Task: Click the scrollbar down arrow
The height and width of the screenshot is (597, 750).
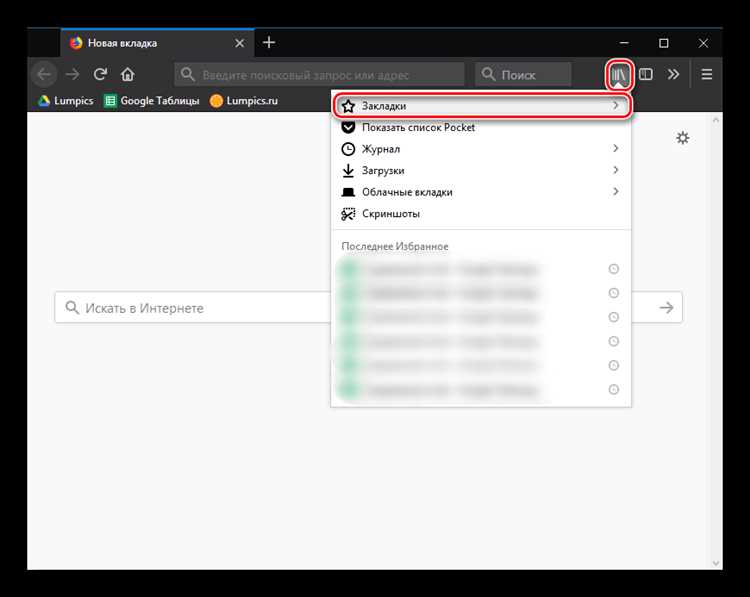Action: point(716,563)
